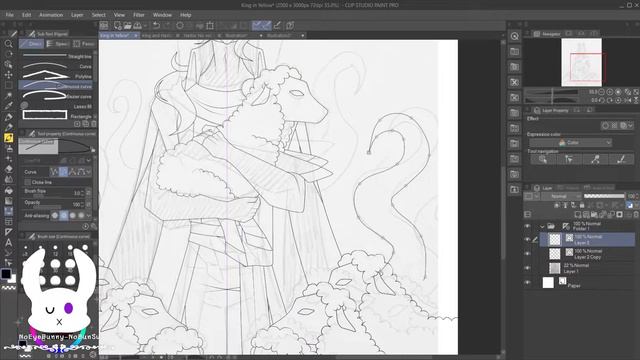Open the Animation menu
This screenshot has width=640, height=360.
tap(51, 15)
